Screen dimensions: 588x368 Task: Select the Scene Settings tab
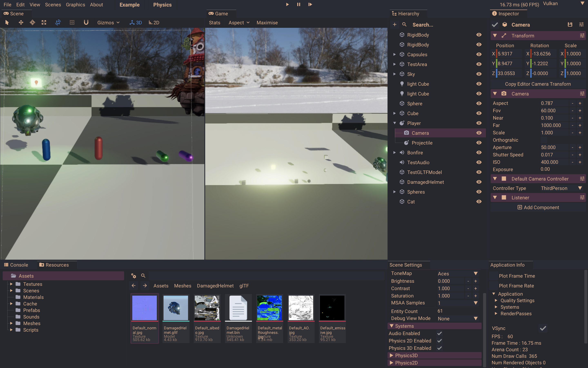[x=405, y=265]
